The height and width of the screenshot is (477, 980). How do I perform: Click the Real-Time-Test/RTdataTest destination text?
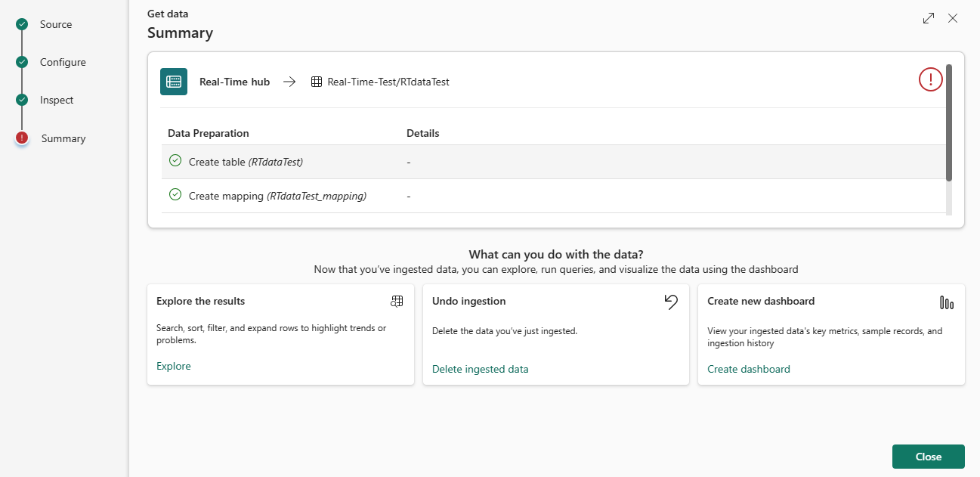coord(388,82)
